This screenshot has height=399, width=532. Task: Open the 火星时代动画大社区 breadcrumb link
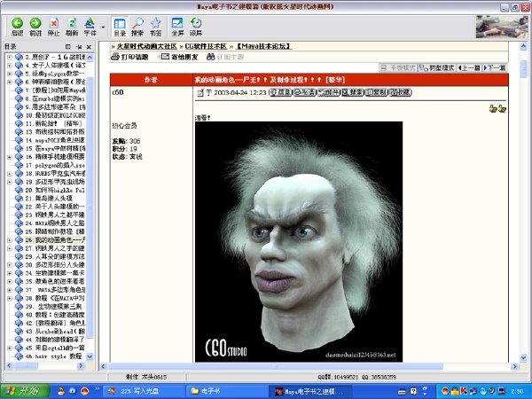(147, 46)
